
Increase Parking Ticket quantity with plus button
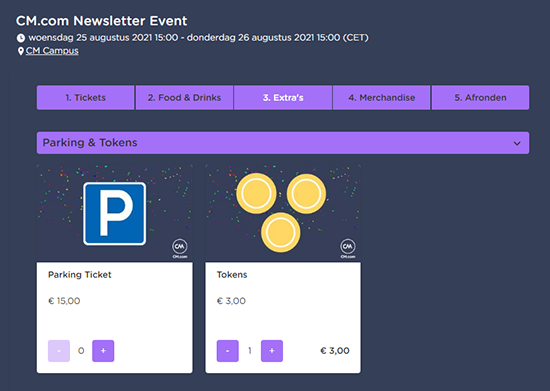103,351
